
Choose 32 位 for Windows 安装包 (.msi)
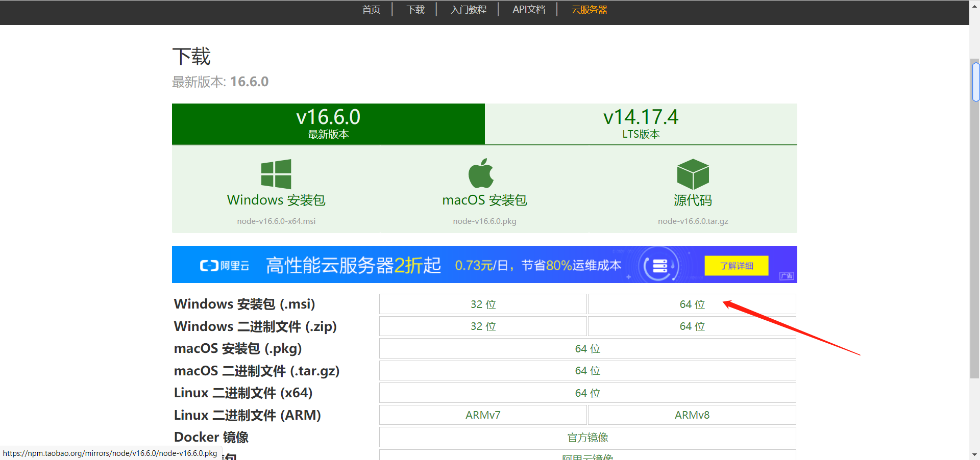(483, 304)
